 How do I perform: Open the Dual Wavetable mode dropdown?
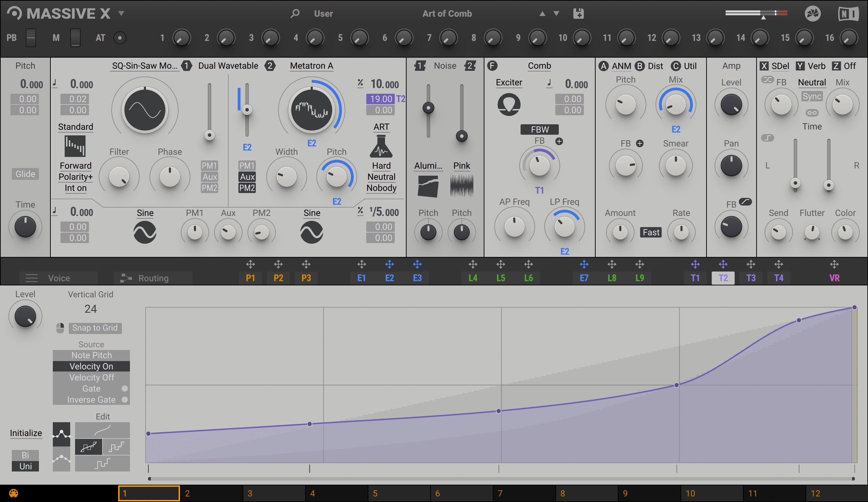pyautogui.click(x=228, y=66)
